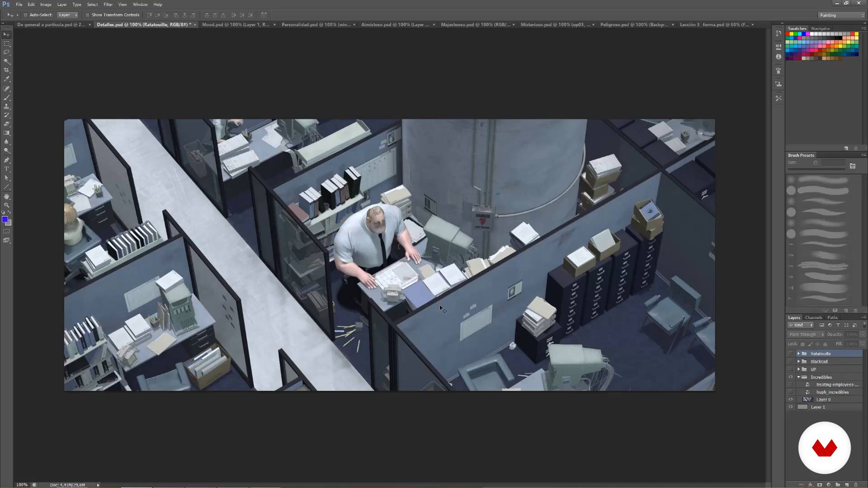Viewport: 868px width, 488px height.
Task: Hide Layer 0 visibility eye
Action: [791, 399]
